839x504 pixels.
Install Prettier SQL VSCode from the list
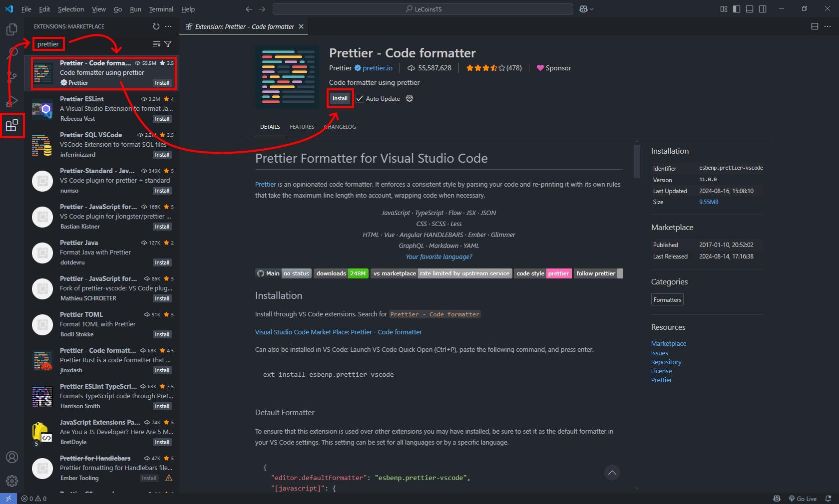[x=162, y=155]
